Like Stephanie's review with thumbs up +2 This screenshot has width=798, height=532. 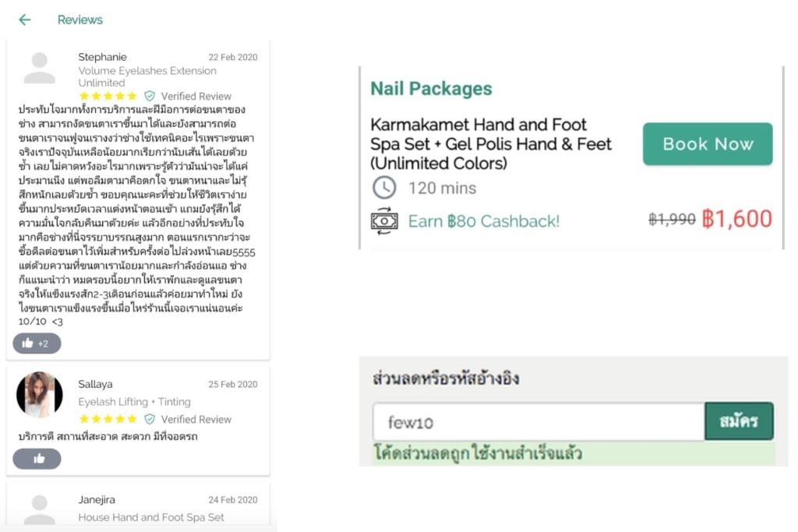37,344
